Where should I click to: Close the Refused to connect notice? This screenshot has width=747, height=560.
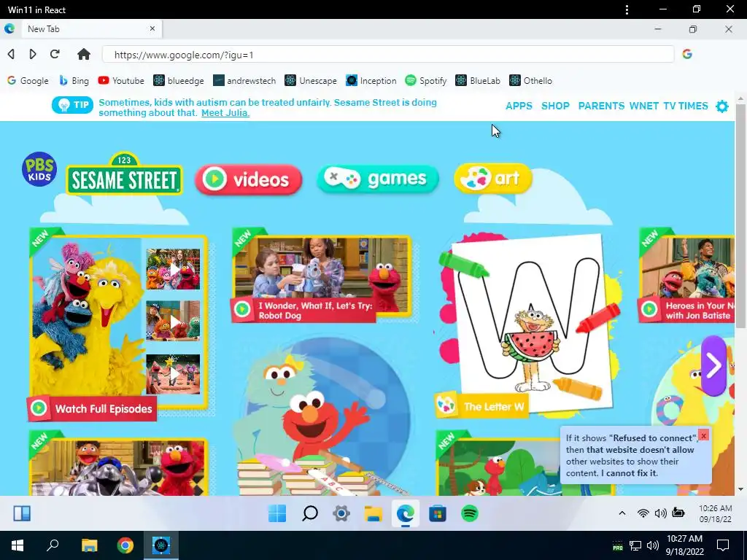tap(704, 435)
